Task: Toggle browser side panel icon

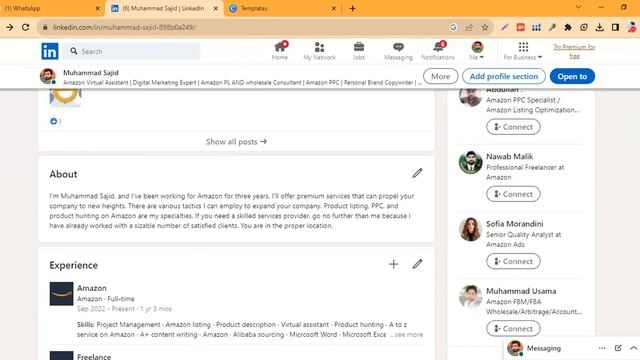Action: [616, 27]
